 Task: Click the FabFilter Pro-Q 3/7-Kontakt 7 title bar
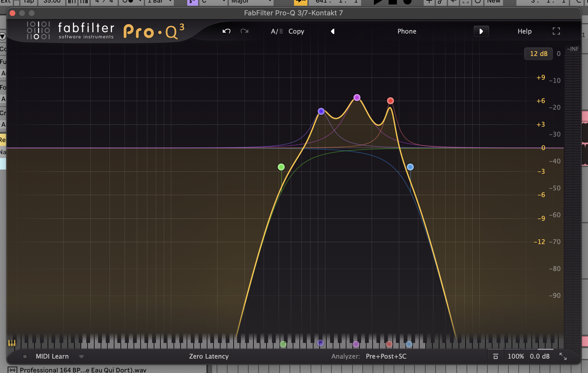pyautogui.click(x=293, y=13)
